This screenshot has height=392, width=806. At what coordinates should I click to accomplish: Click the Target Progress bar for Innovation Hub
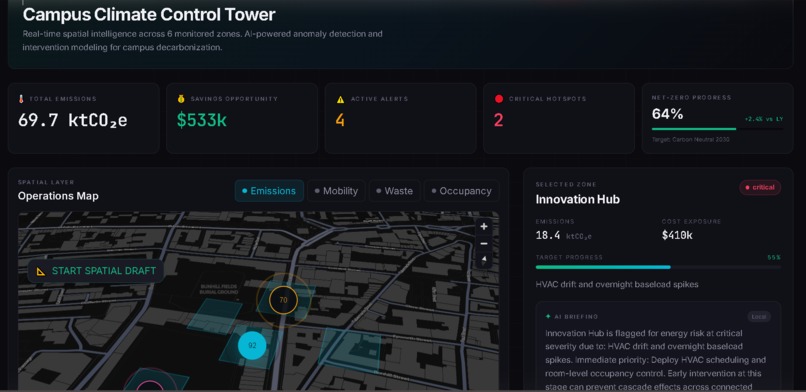tap(658, 267)
